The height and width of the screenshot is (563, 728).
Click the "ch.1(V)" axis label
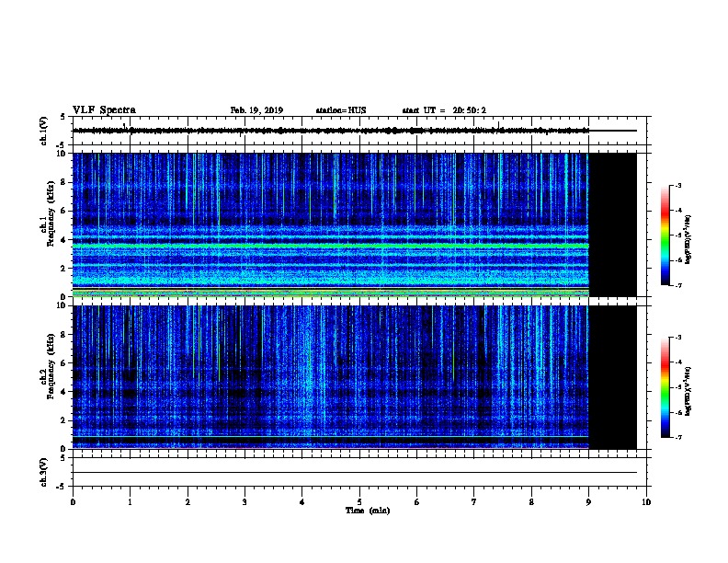44,131
